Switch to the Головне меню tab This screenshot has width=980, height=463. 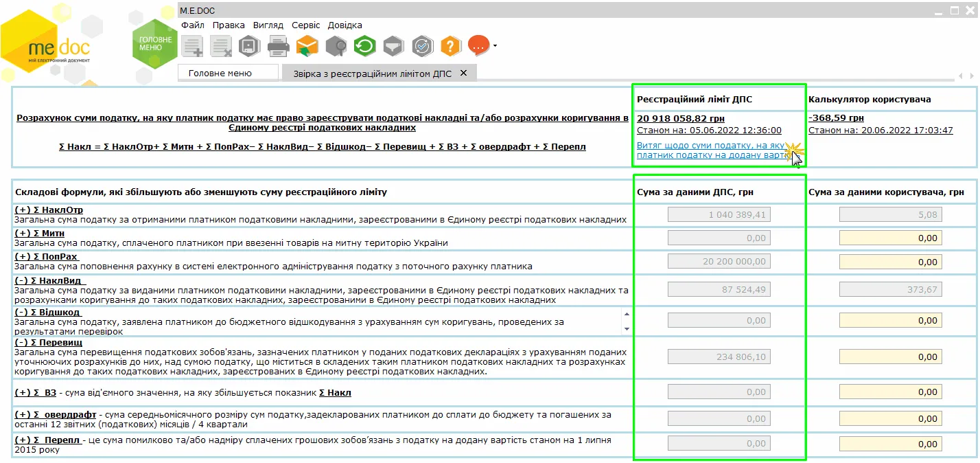229,73
